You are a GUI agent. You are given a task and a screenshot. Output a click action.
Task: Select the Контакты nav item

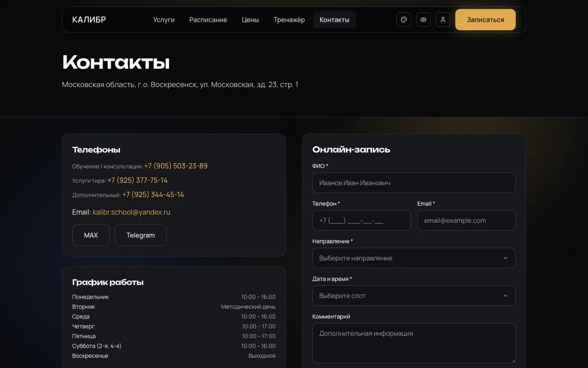coord(334,20)
